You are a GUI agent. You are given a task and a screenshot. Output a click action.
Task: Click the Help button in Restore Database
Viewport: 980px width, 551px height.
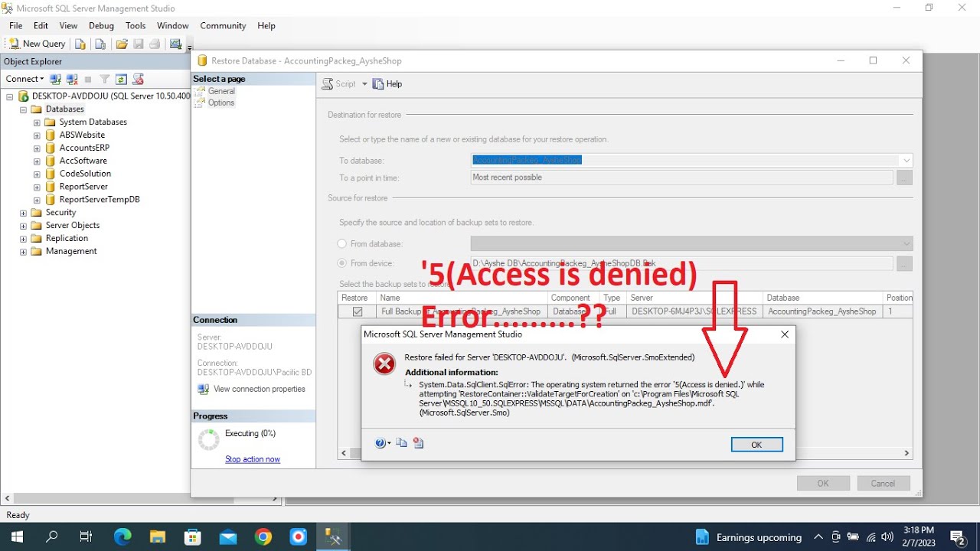tap(387, 84)
